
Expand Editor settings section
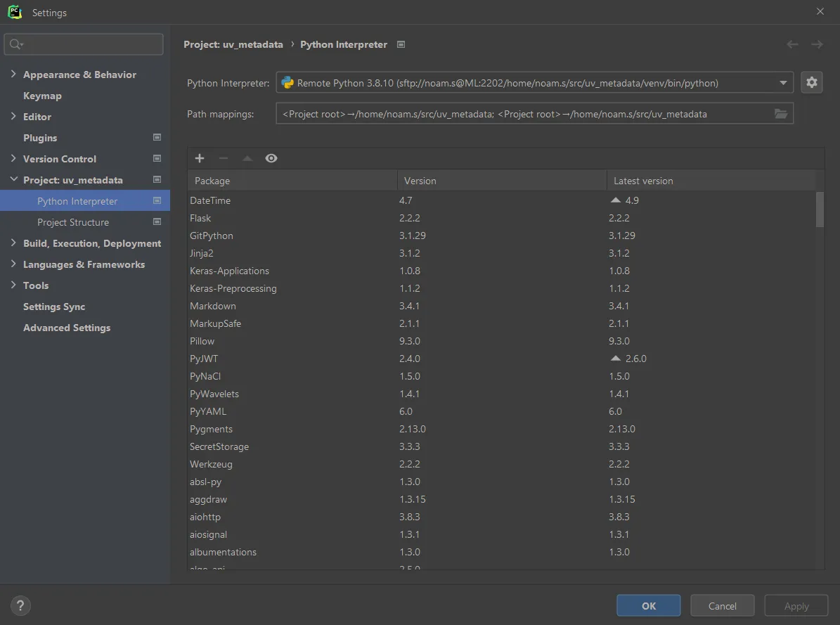13,116
